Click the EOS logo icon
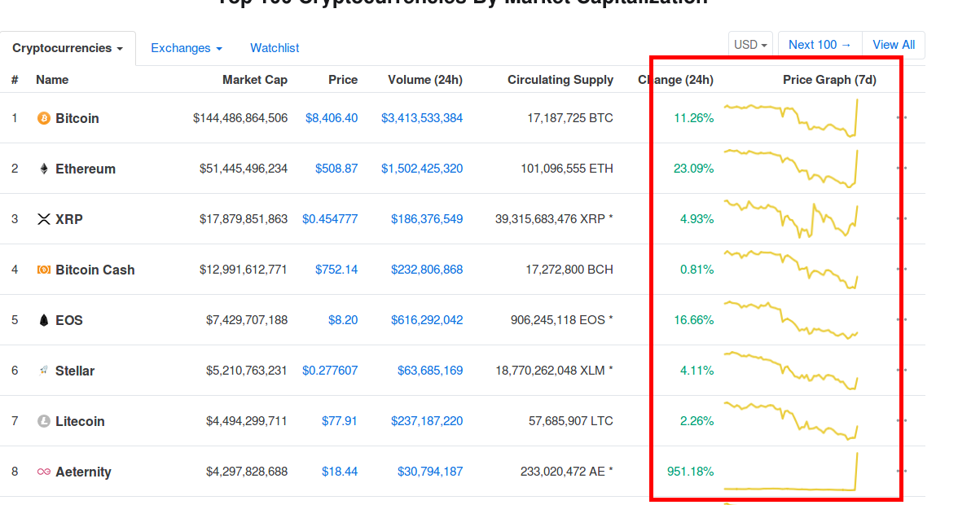The height and width of the screenshot is (505, 980). tap(44, 320)
